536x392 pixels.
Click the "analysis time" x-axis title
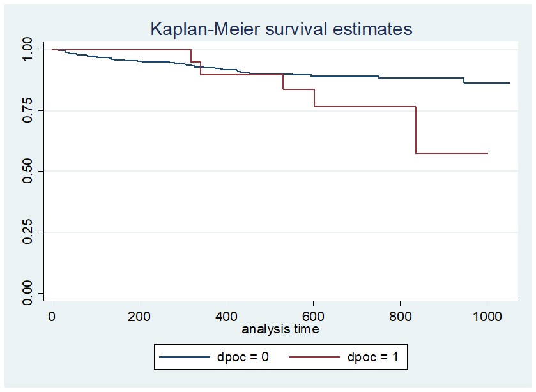coord(280,329)
